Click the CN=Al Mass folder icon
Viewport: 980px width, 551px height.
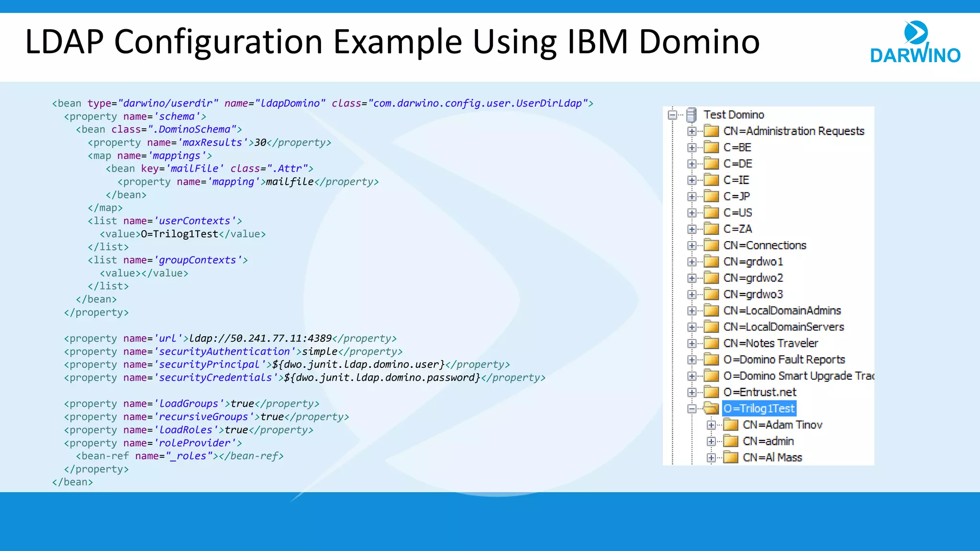731,457
